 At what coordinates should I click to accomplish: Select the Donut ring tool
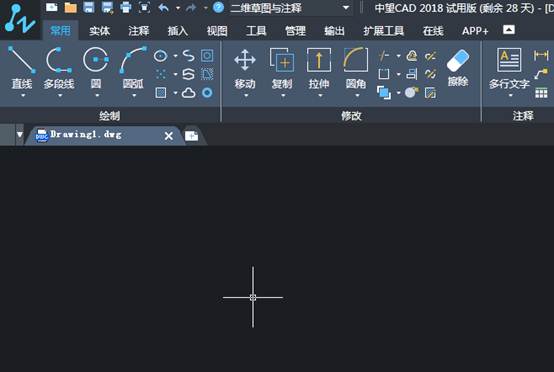(x=207, y=93)
